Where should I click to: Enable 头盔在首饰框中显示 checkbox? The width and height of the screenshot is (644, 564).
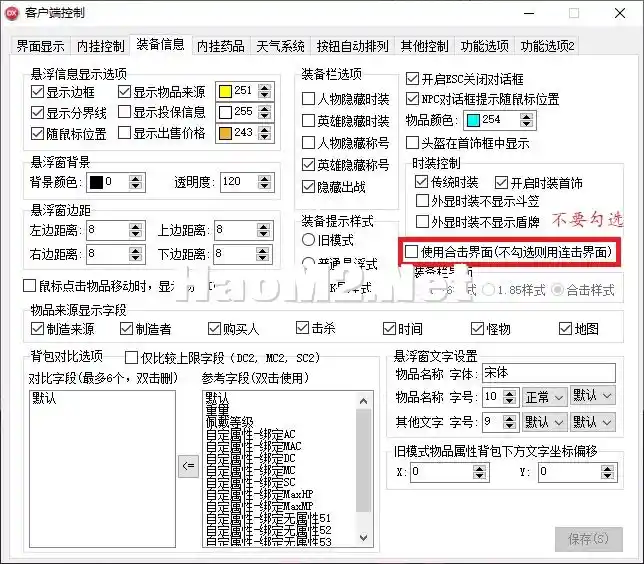pos(467,143)
